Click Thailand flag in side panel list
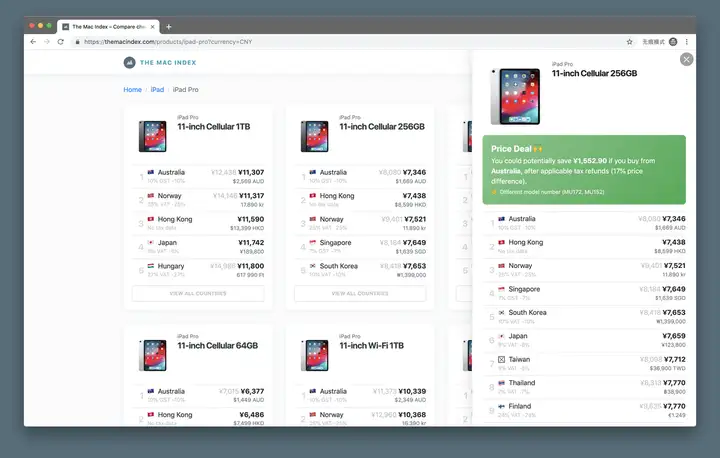This screenshot has height=458, width=720. (x=501, y=383)
